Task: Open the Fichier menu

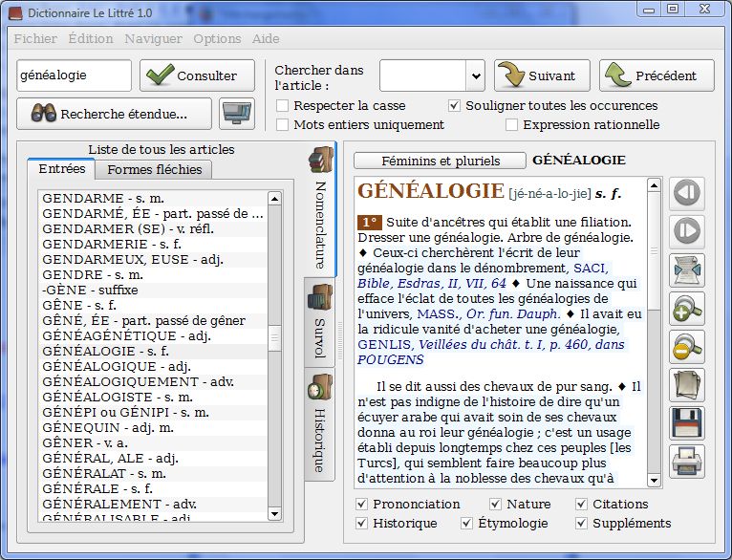Action: pyautogui.click(x=35, y=39)
